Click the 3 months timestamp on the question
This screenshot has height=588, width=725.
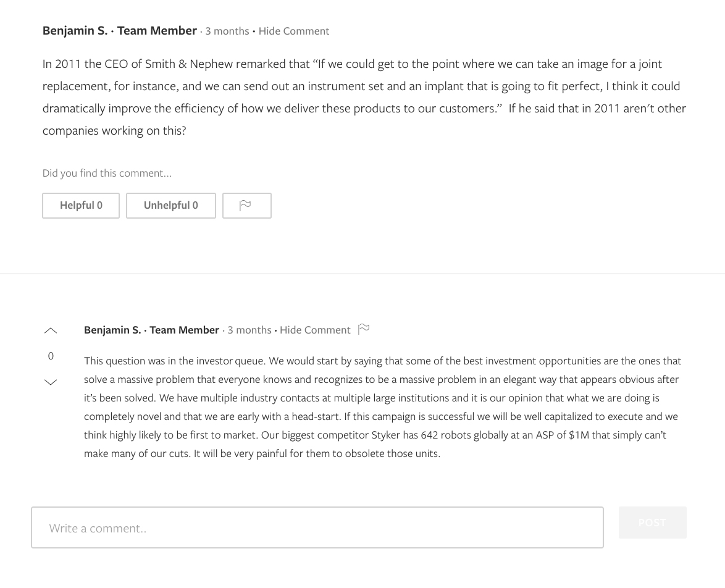(227, 31)
